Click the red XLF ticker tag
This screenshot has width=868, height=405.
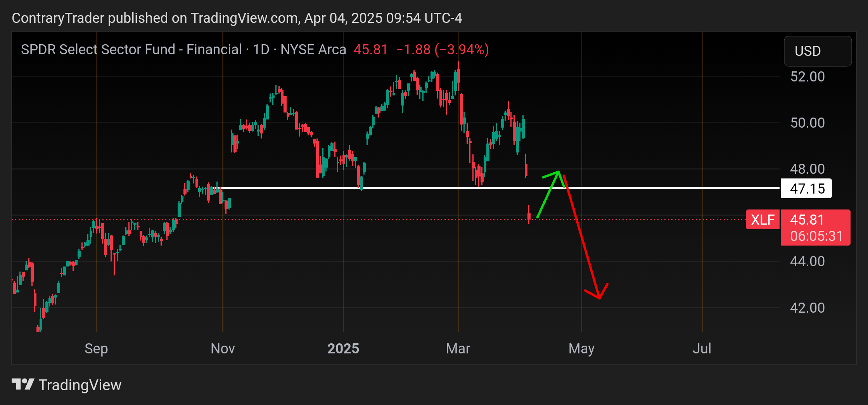click(762, 220)
